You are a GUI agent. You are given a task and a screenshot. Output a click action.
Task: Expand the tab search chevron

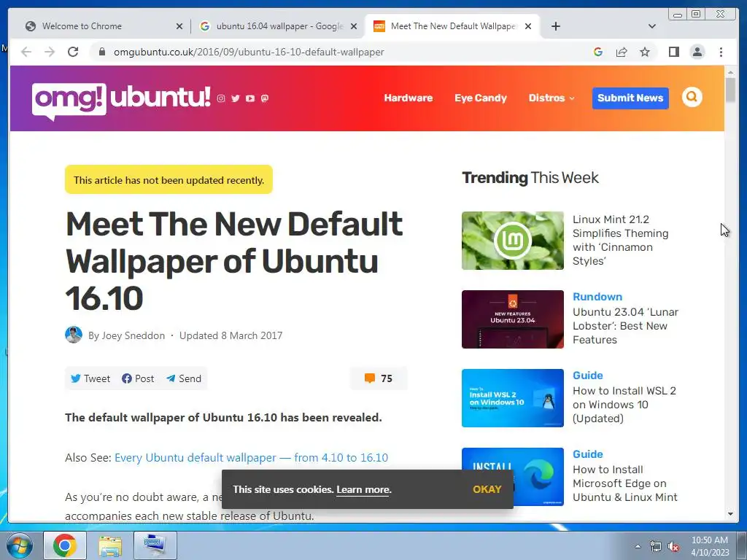click(652, 26)
